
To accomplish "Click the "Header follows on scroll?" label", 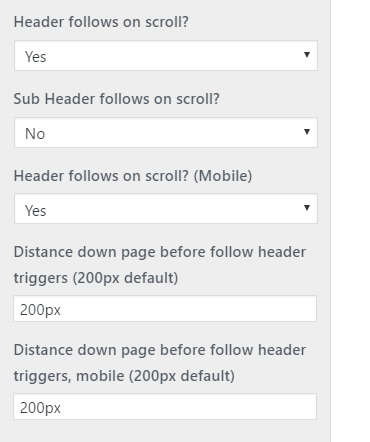I will (x=101, y=22).
